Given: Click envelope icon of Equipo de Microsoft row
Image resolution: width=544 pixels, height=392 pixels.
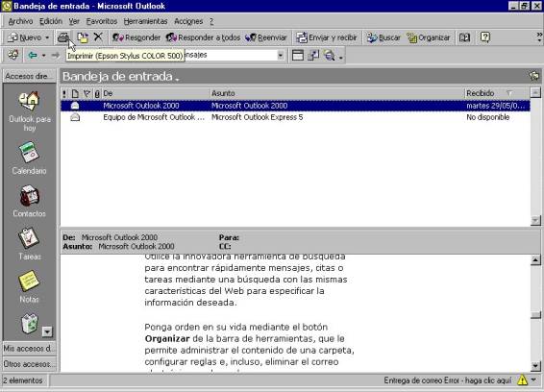Looking at the screenshot, I should coord(75,117).
